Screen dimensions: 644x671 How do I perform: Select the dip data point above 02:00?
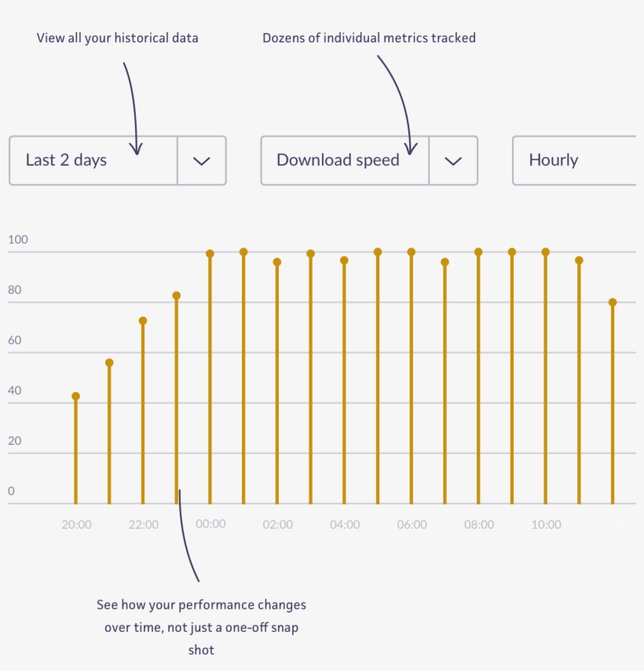pyautogui.click(x=278, y=262)
